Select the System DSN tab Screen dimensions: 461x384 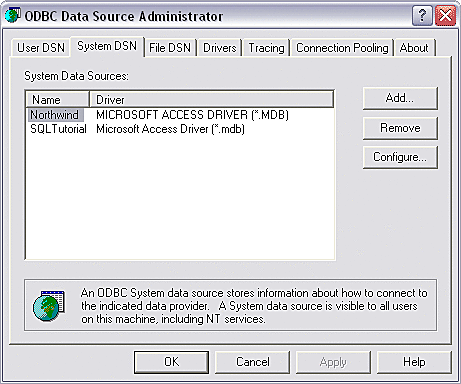(107, 46)
